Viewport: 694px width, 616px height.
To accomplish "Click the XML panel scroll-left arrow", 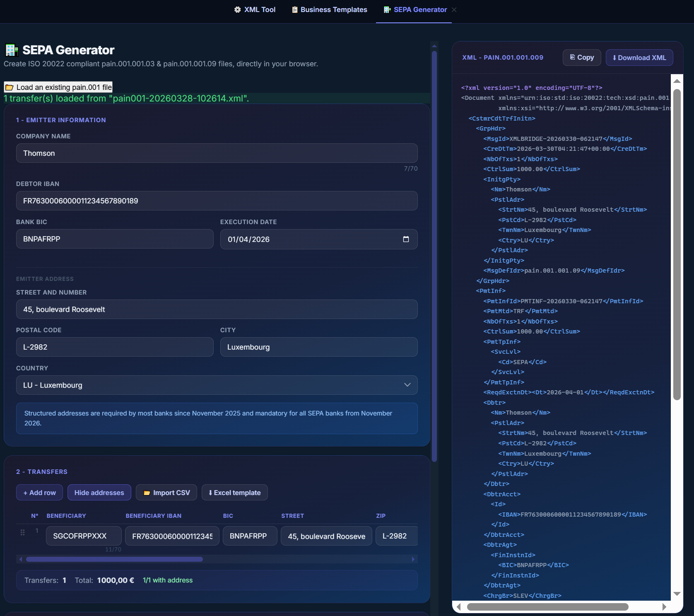I will (458, 607).
